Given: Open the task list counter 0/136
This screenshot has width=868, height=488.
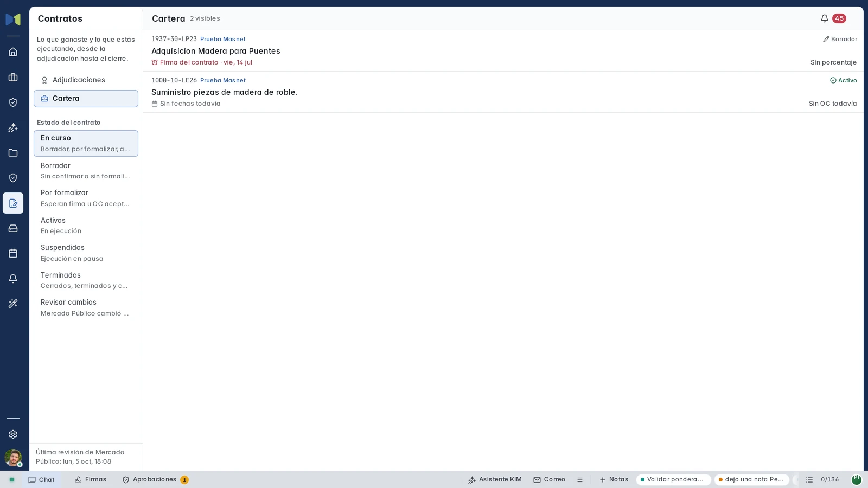Looking at the screenshot, I should coord(822,480).
